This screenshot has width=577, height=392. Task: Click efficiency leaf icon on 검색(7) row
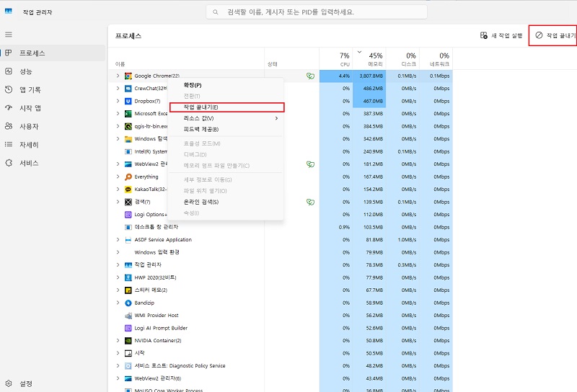[x=311, y=202]
